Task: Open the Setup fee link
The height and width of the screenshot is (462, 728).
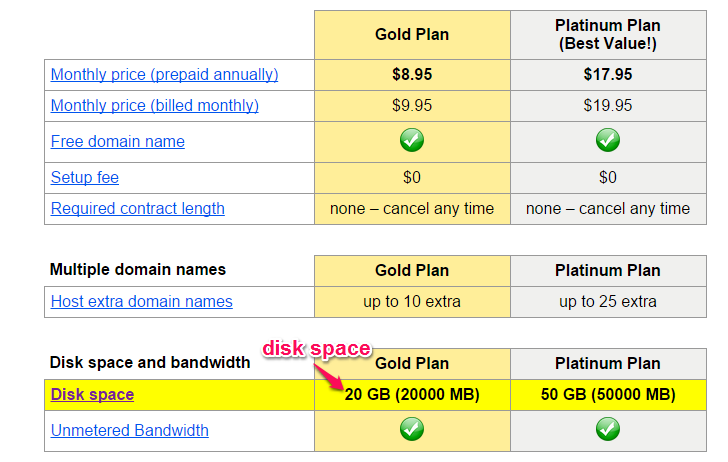Action: click(x=84, y=177)
